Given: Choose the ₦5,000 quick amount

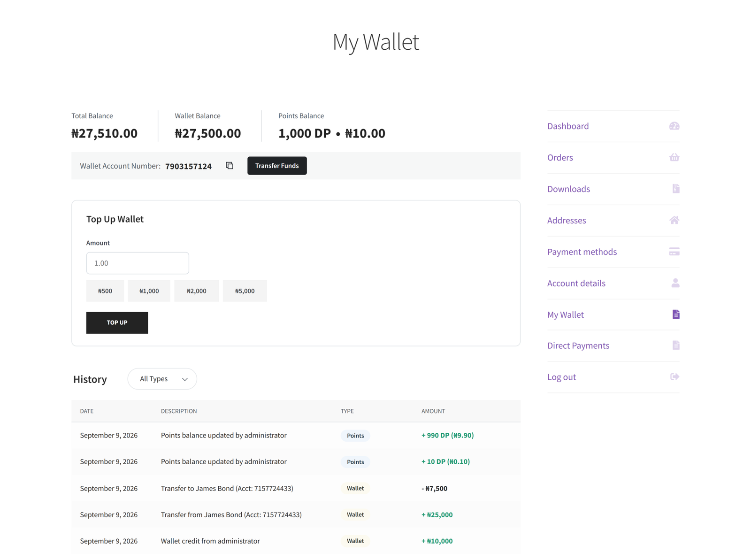Looking at the screenshot, I should pyautogui.click(x=245, y=291).
